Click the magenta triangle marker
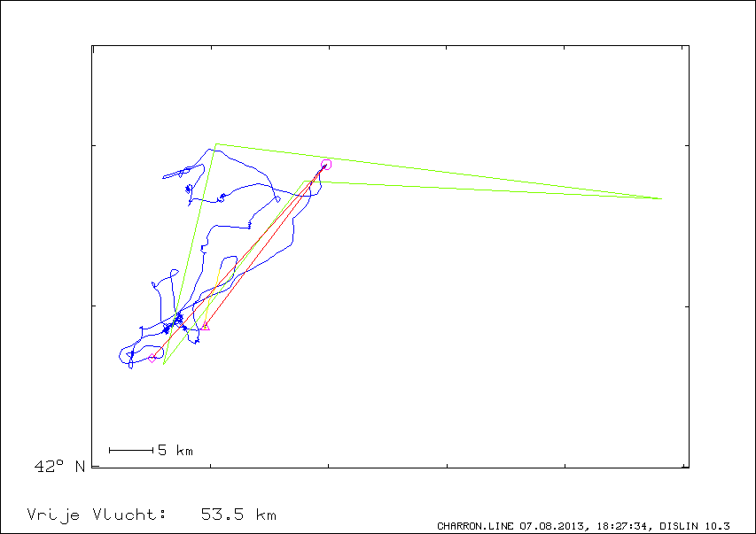Image resolution: width=756 pixels, height=534 pixels. (206, 326)
